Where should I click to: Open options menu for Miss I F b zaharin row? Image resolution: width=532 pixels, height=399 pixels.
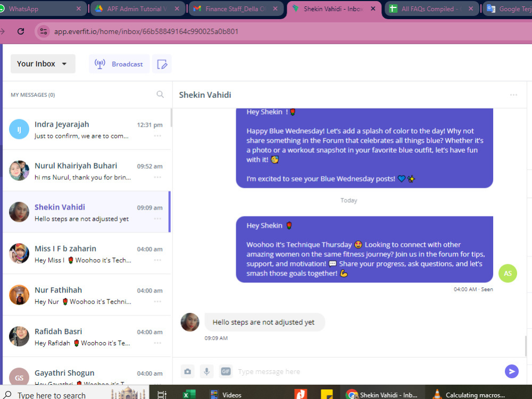pos(157,260)
